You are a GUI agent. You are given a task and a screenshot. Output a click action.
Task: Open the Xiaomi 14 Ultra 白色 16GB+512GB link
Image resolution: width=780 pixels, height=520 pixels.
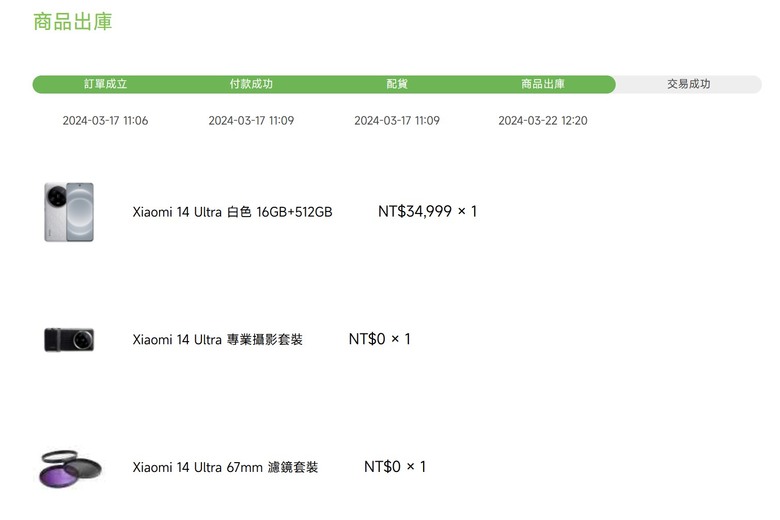point(232,212)
